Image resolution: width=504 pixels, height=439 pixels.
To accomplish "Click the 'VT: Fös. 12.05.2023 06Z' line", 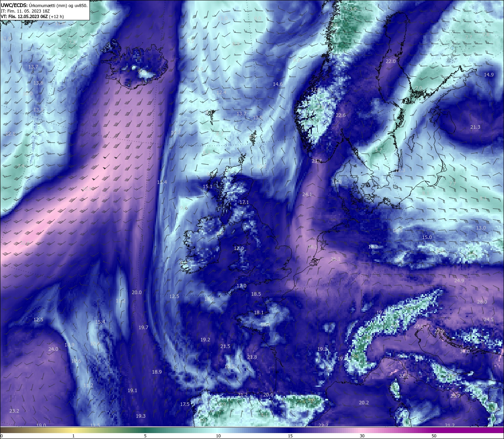I will 32,17.
